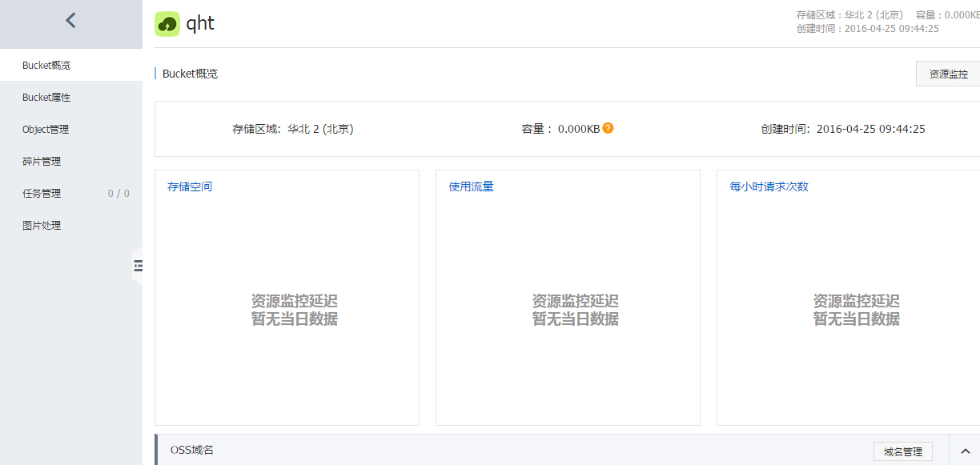Select the Bucket概览 sidebar item
Viewport: 980px width, 465px height.
(44, 65)
